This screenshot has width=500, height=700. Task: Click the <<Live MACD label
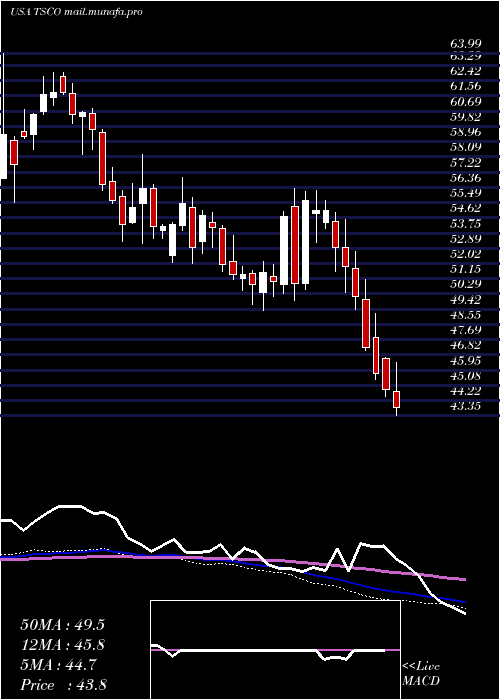tap(421, 674)
